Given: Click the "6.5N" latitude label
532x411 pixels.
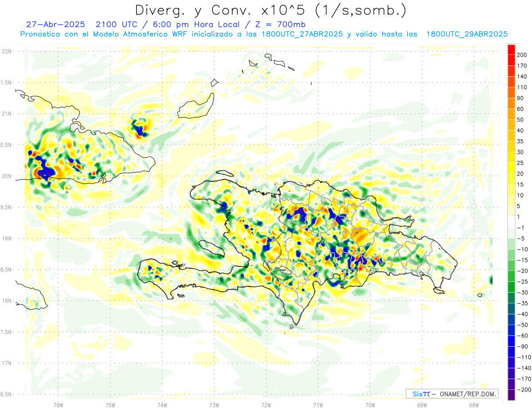Looking at the screenshot, I should [6, 394].
